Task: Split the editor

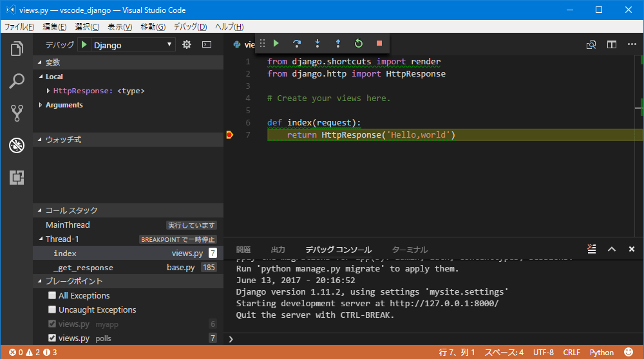Action: click(x=612, y=44)
